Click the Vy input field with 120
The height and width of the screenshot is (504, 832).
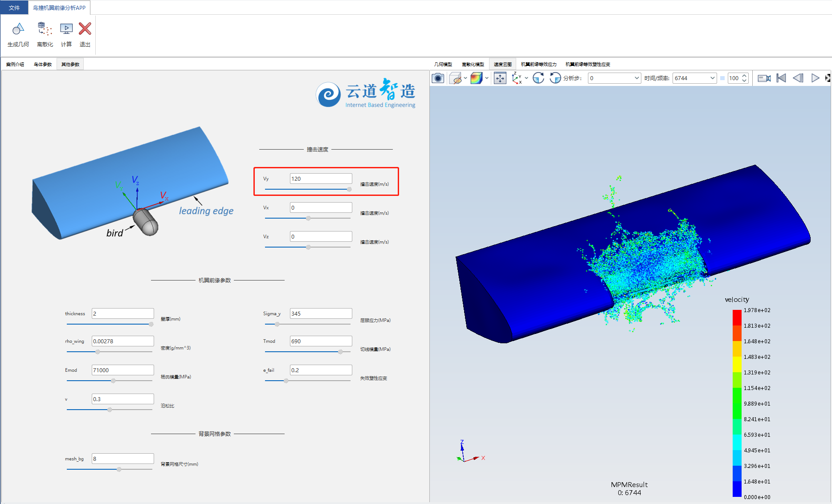click(x=321, y=179)
